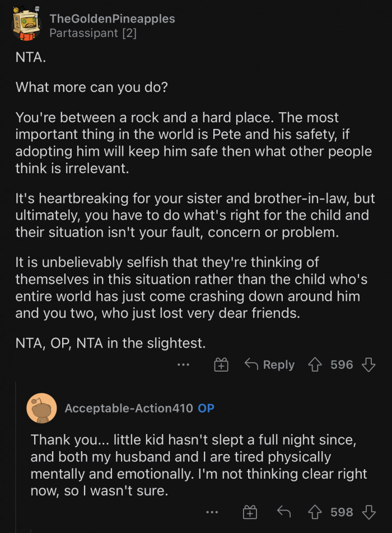Downvote TheGoldenPineapples comment
The height and width of the screenshot is (533, 392).
(369, 364)
